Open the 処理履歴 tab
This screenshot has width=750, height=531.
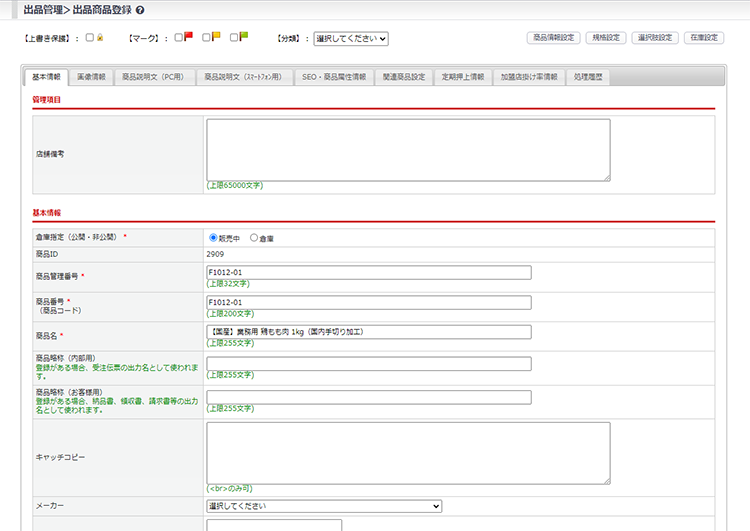click(588, 77)
